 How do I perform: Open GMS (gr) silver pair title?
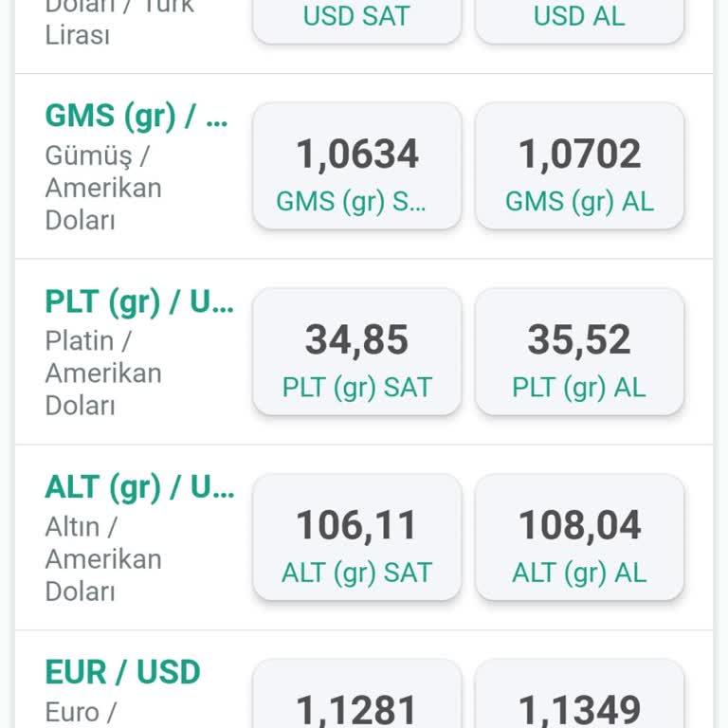136,116
